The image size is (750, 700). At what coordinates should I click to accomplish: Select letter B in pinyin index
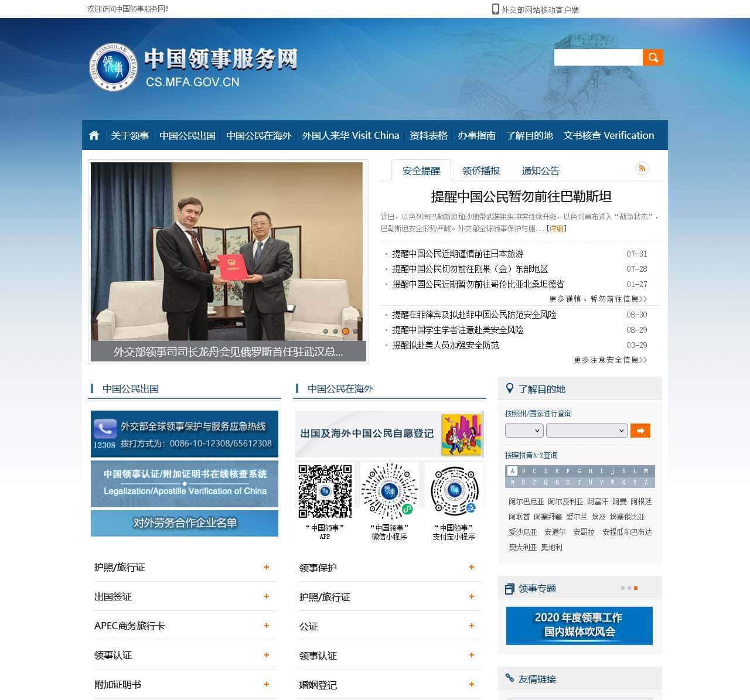click(523, 471)
